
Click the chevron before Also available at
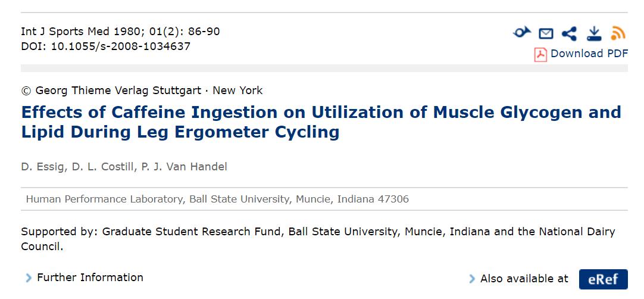pos(472,279)
